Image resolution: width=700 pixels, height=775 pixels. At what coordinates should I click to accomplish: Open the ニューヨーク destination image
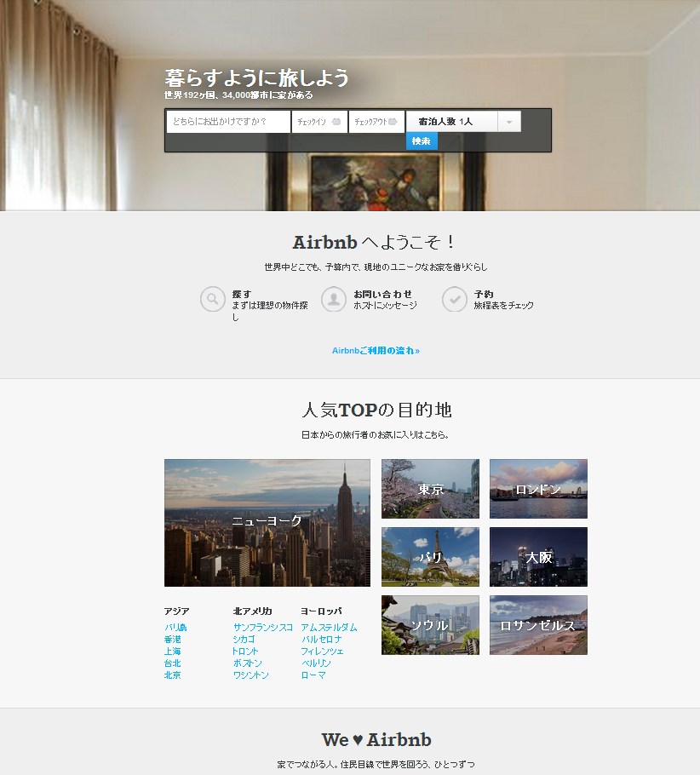point(267,523)
